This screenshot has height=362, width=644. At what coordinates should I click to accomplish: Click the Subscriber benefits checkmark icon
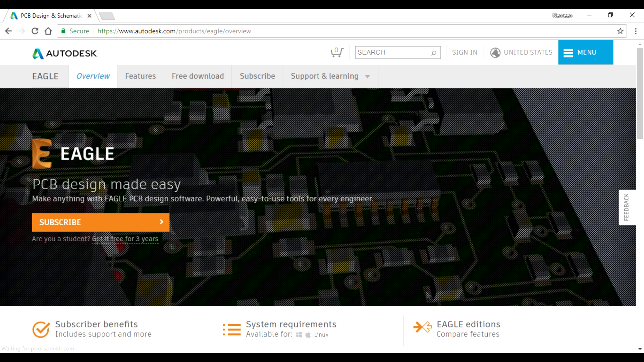coord(41,329)
